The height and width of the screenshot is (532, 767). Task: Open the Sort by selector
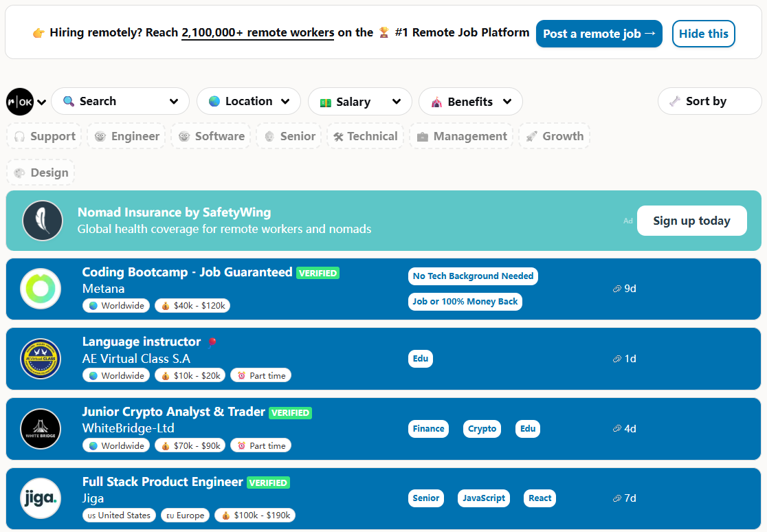coord(709,101)
